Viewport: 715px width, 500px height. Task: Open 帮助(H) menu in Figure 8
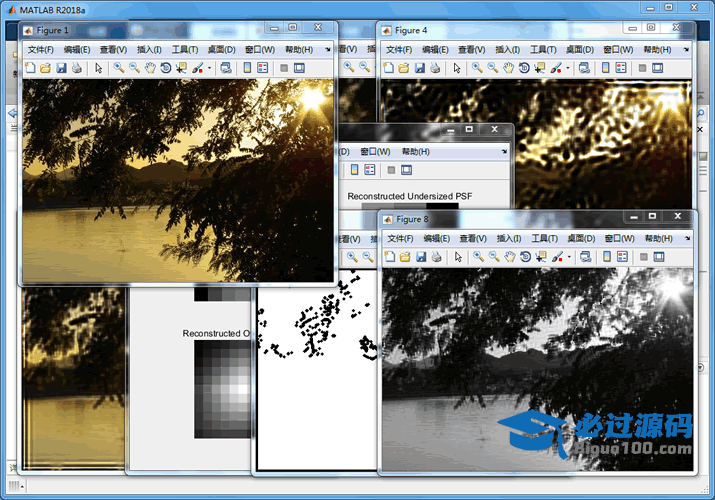(658, 238)
